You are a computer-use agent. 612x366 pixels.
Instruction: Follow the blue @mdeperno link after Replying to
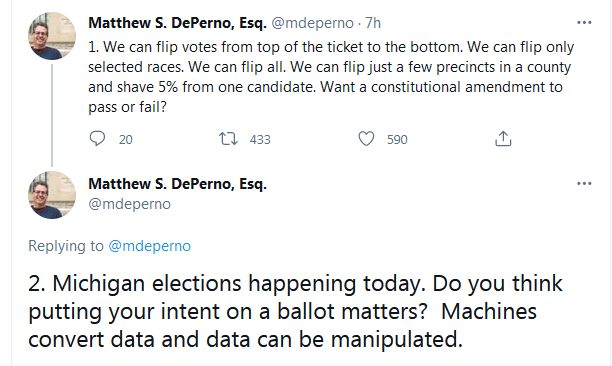[x=149, y=246]
